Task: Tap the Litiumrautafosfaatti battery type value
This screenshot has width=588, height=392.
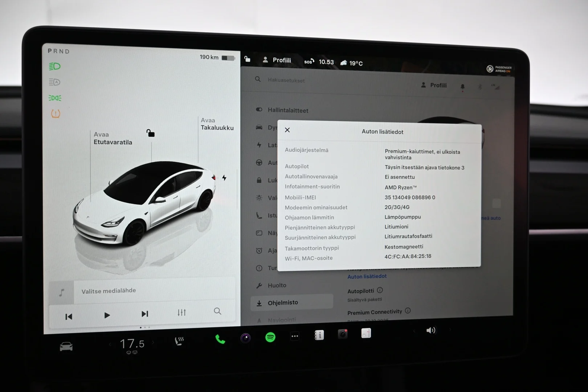Action: coord(408,236)
